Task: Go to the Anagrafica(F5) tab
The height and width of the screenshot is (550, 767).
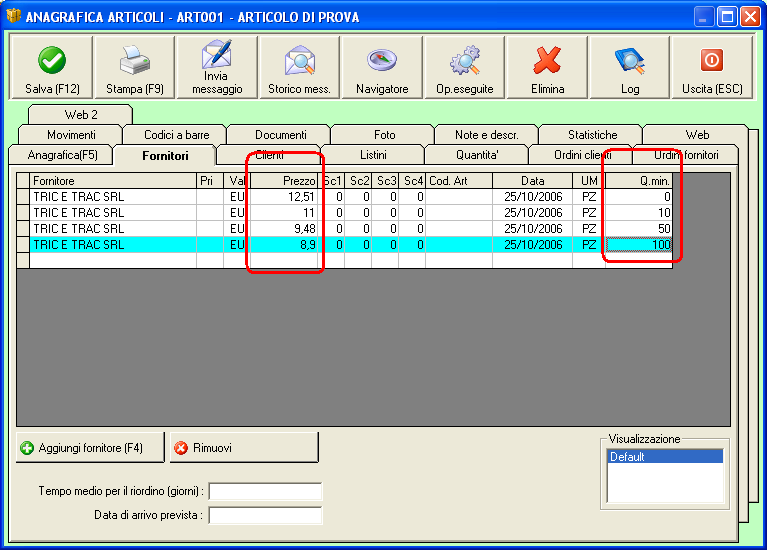Action: (62, 155)
